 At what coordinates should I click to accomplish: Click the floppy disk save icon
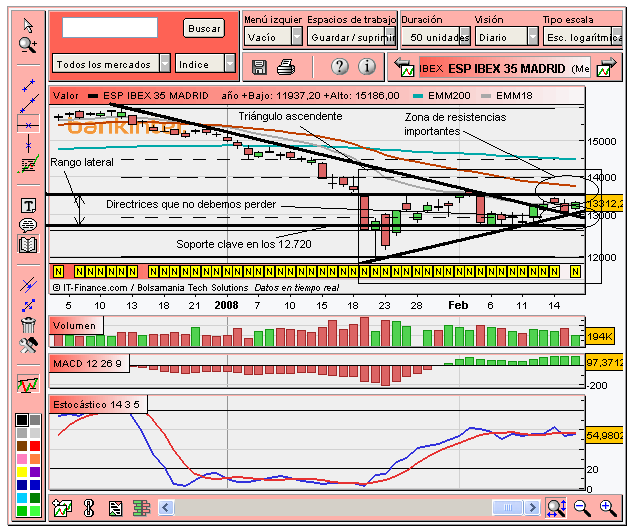(x=259, y=67)
